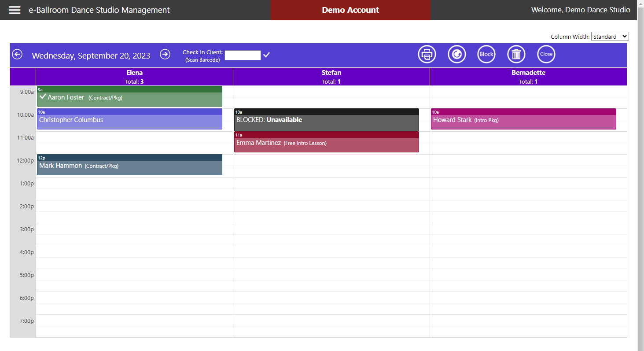This screenshot has height=351, width=644.
Task: Click the Elena instructor column header
Action: click(134, 76)
